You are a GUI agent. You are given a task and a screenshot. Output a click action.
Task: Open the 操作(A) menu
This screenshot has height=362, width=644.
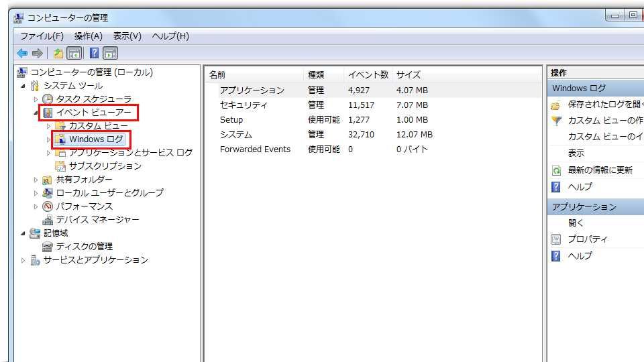[x=89, y=36]
